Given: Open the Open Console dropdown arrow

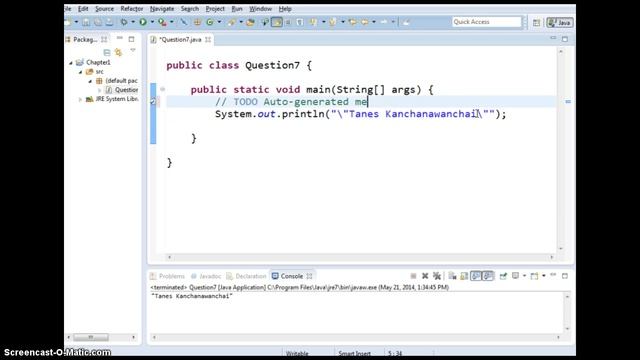Looking at the screenshot, I should pyautogui.click(x=544, y=276).
